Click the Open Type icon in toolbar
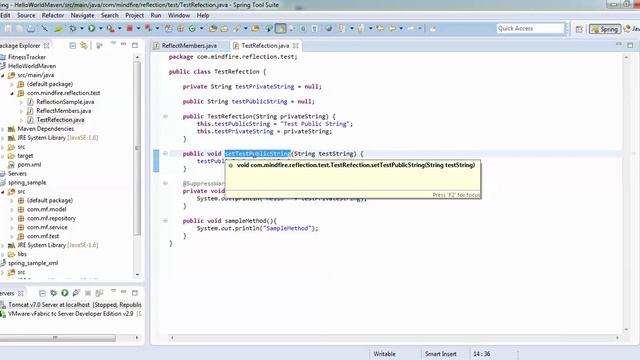The width and height of the screenshot is (640, 360). click(x=213, y=28)
